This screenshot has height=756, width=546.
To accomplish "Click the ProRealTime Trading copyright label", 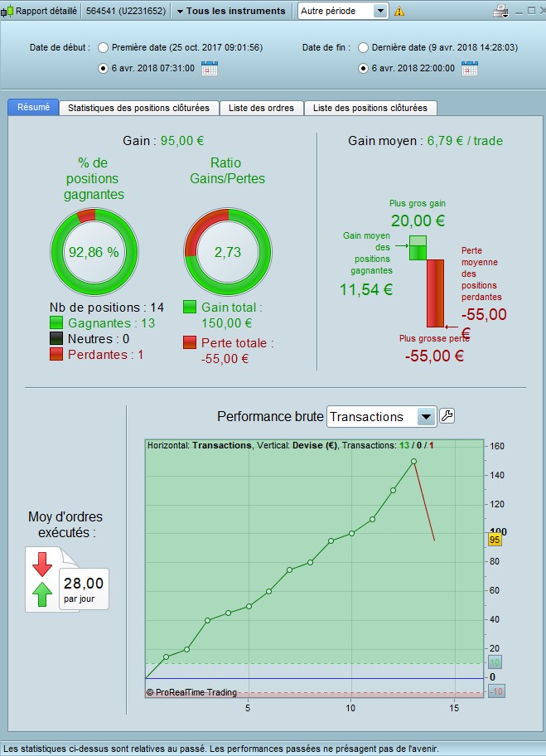I will coord(191,692).
